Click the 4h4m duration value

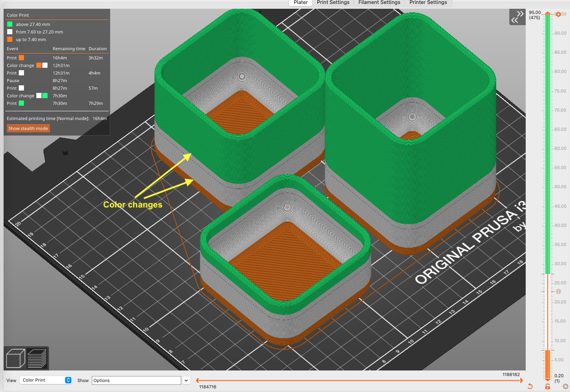[95, 73]
